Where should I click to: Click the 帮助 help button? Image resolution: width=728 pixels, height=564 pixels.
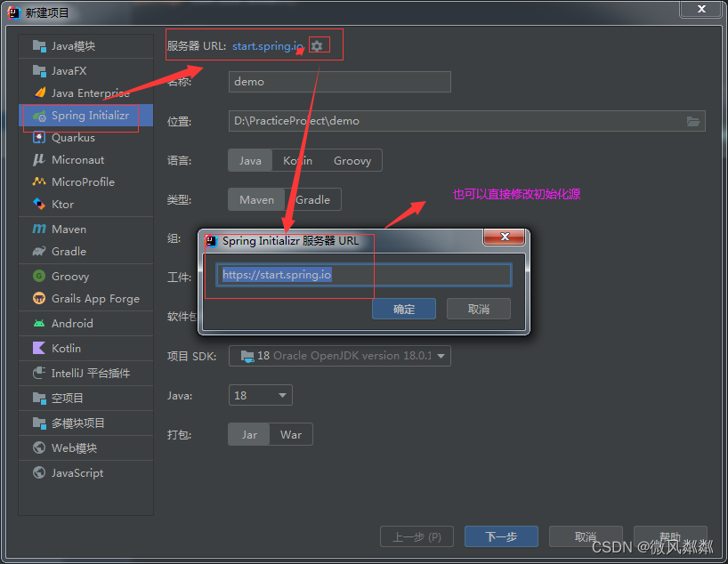pyautogui.click(x=670, y=537)
